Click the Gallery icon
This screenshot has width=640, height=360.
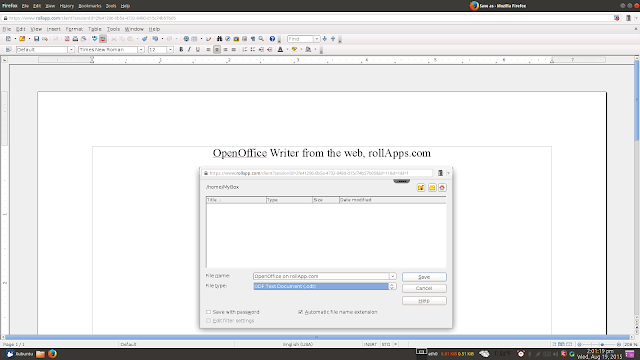pyautogui.click(x=236, y=39)
